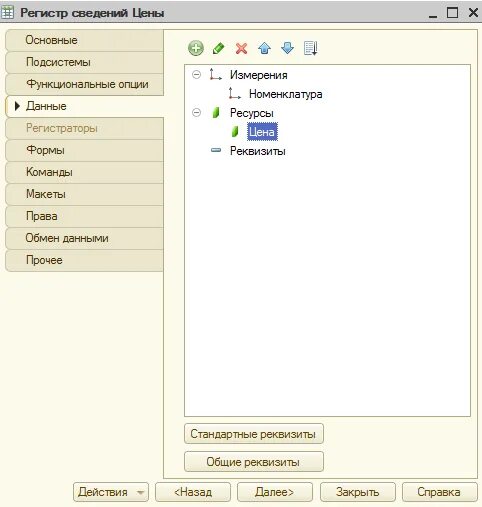Screen dimensions: 482x507
Task: Open the Функциональные опции tab
Action: tap(85, 84)
